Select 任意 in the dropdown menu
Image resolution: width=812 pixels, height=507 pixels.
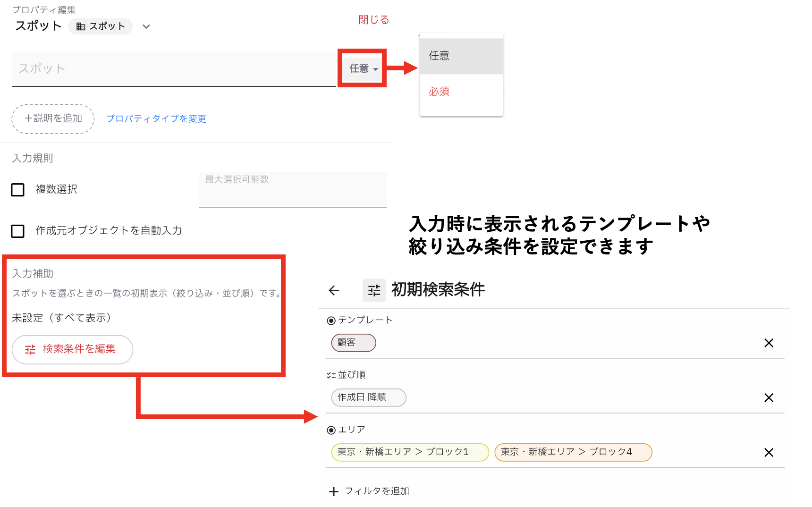pyautogui.click(x=461, y=56)
